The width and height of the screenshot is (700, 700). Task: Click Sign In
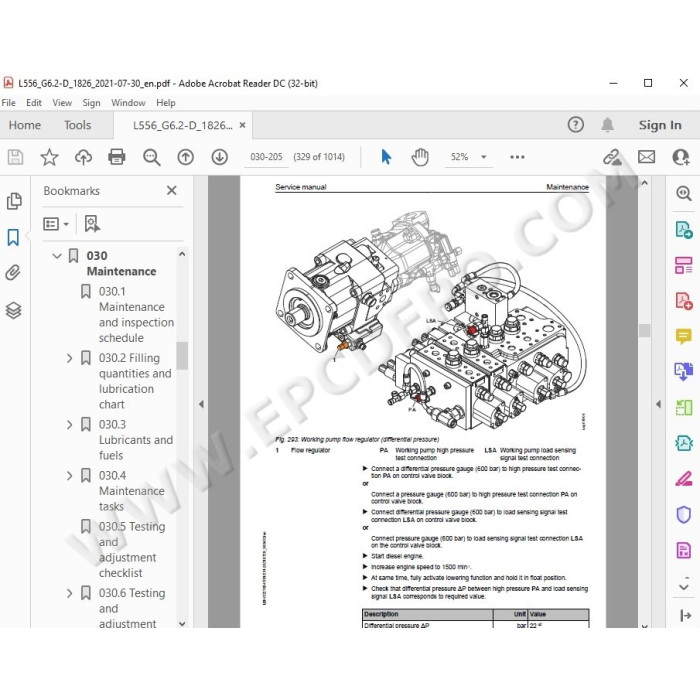pos(660,125)
